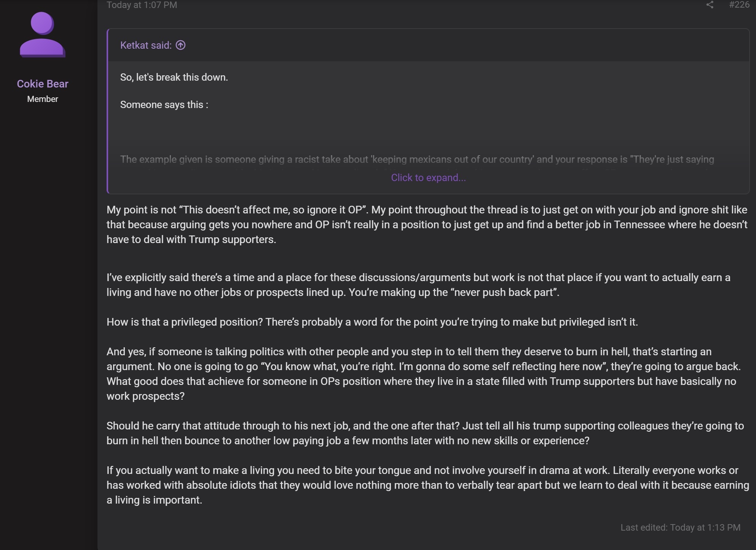Follow the Ketkat said quote link
Image resolution: width=756 pixels, height=550 pixels.
pos(146,45)
